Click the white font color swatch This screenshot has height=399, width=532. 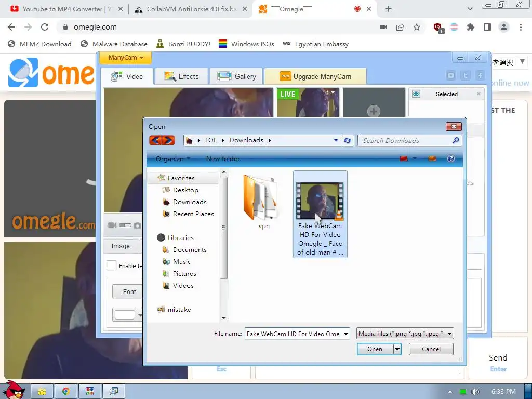tap(125, 315)
